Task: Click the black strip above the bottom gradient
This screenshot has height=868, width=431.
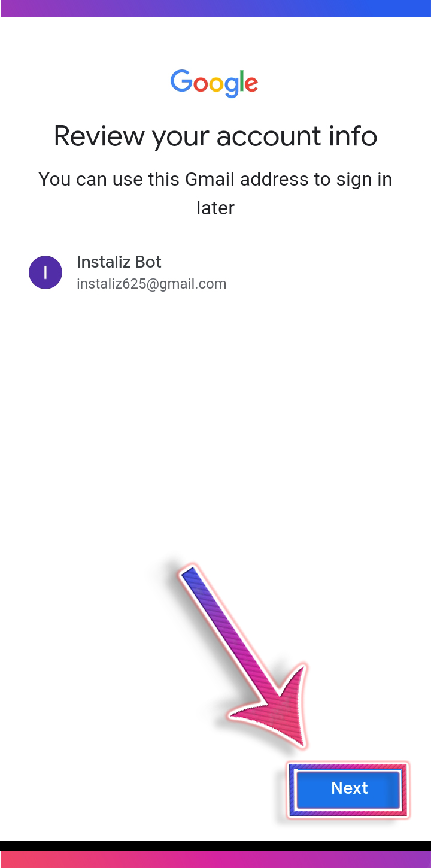Action: click(215, 846)
